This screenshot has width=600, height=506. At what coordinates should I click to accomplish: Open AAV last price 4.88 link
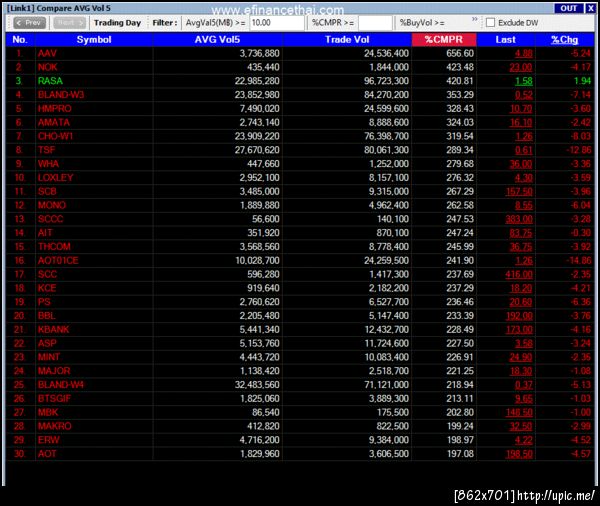[x=523, y=54]
